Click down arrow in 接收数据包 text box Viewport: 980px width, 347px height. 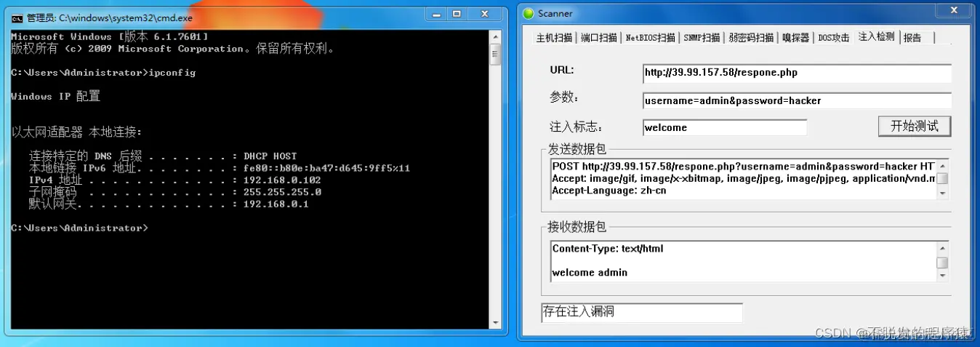(942, 276)
